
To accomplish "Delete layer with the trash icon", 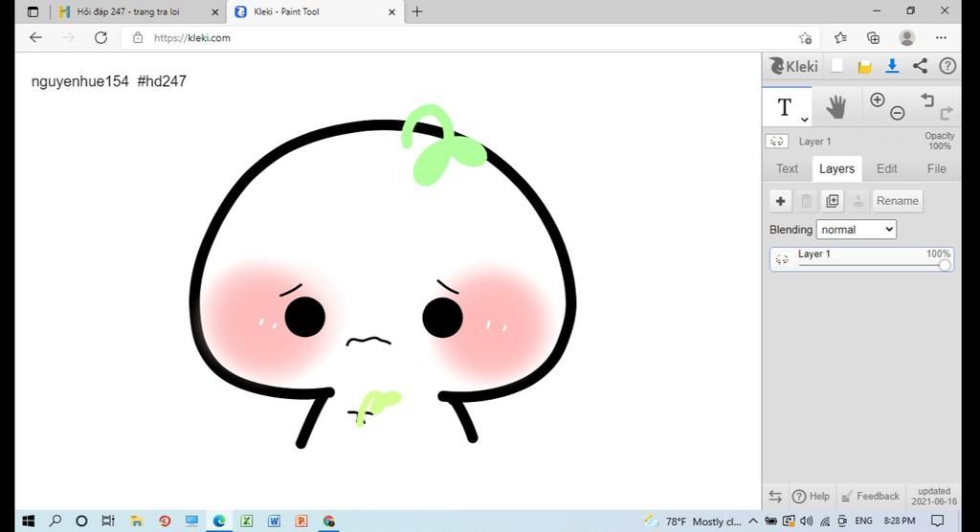I will click(x=806, y=201).
